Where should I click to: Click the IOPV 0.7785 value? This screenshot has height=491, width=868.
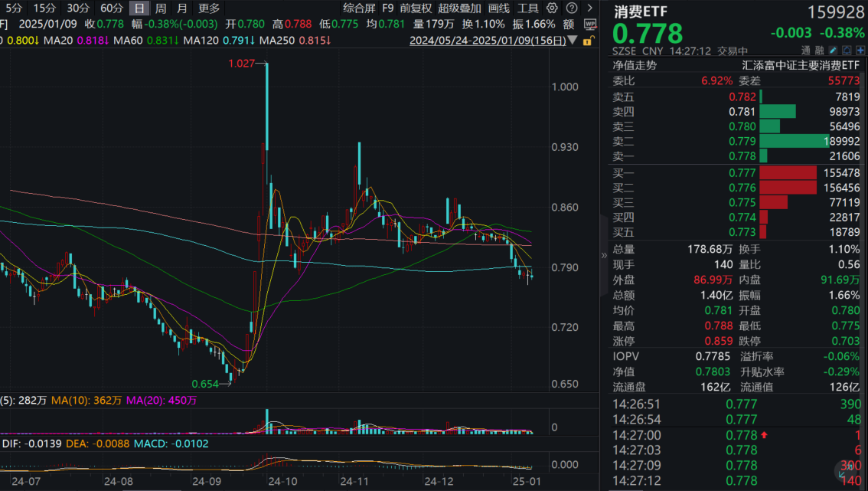pos(713,356)
